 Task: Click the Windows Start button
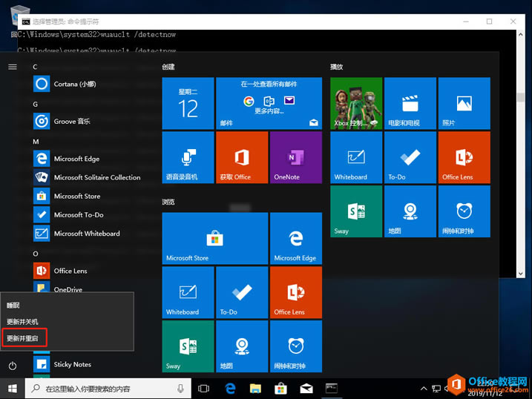pos(13,389)
